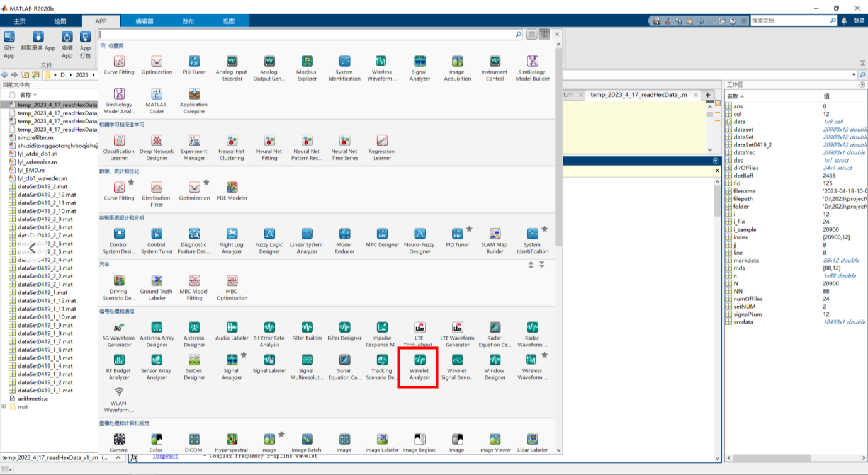
Task: Switch to the 主页 tab
Action: [20, 21]
